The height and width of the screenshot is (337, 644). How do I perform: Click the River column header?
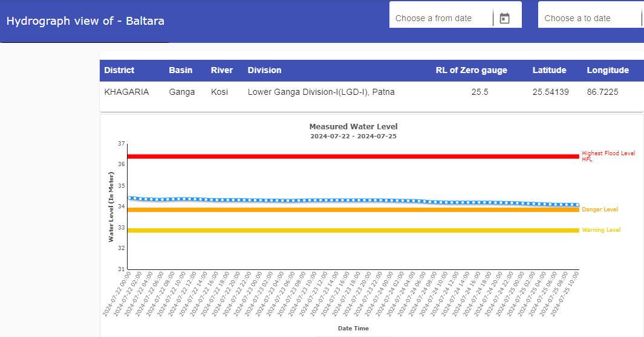coord(222,70)
